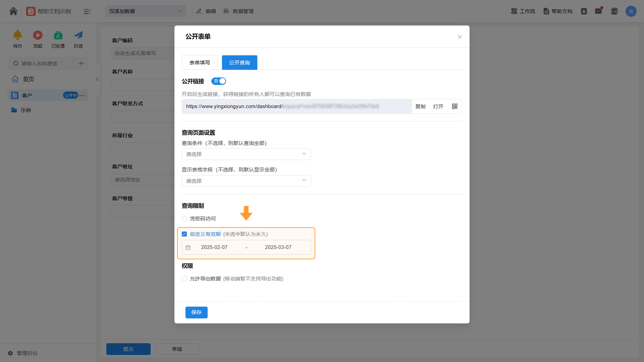644x362 pixels.
Task: Click the 编辑 pencil button
Action: click(206, 11)
